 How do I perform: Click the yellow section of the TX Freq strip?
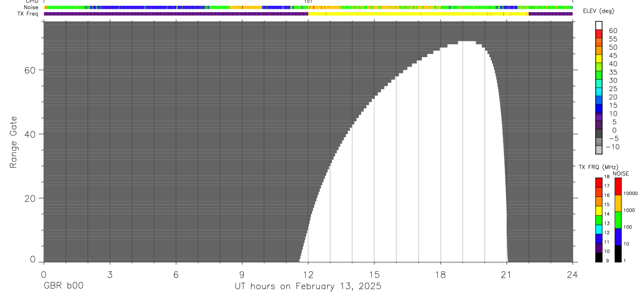pos(418,14)
